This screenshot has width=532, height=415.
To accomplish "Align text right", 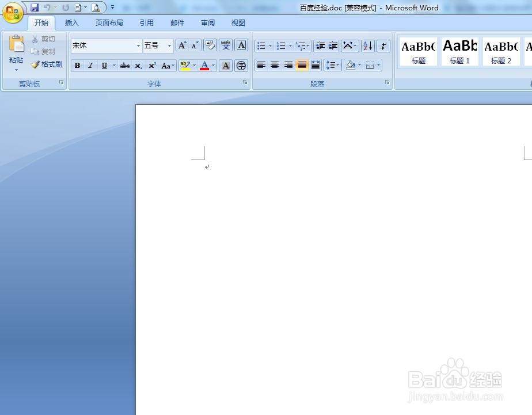I will coord(288,65).
